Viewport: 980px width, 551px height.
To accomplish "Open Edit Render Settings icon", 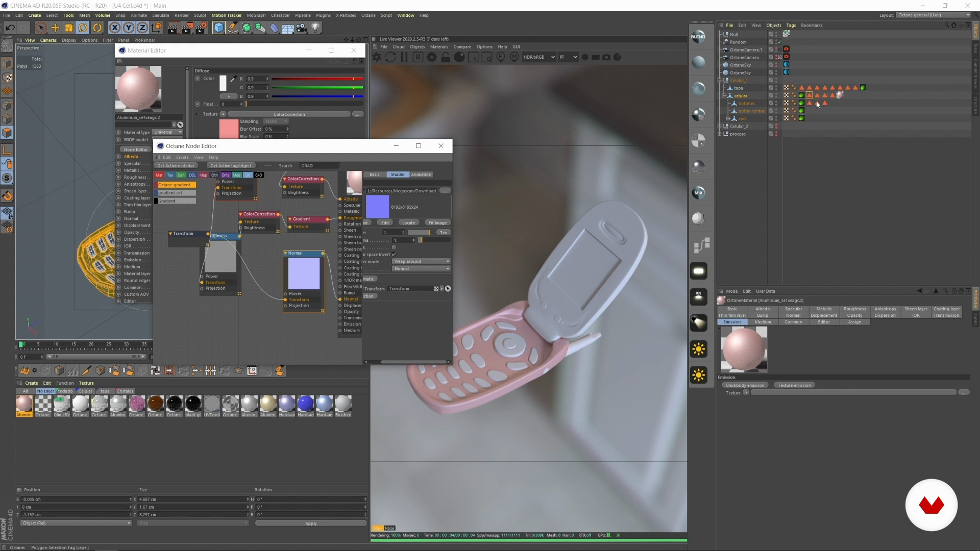I will tap(202, 28).
